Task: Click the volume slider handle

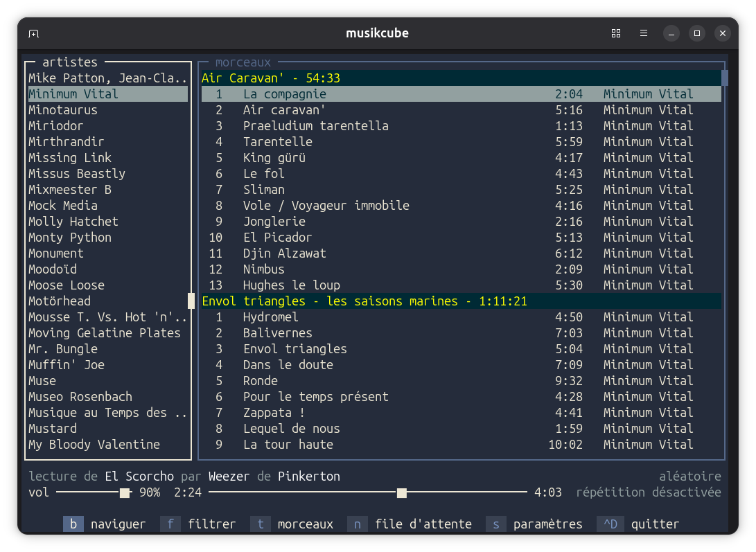Action: 125,493
